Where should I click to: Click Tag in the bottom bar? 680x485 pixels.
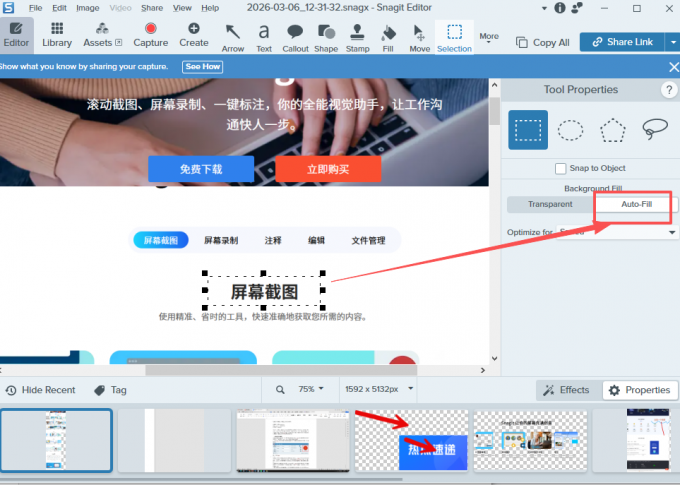(111, 390)
